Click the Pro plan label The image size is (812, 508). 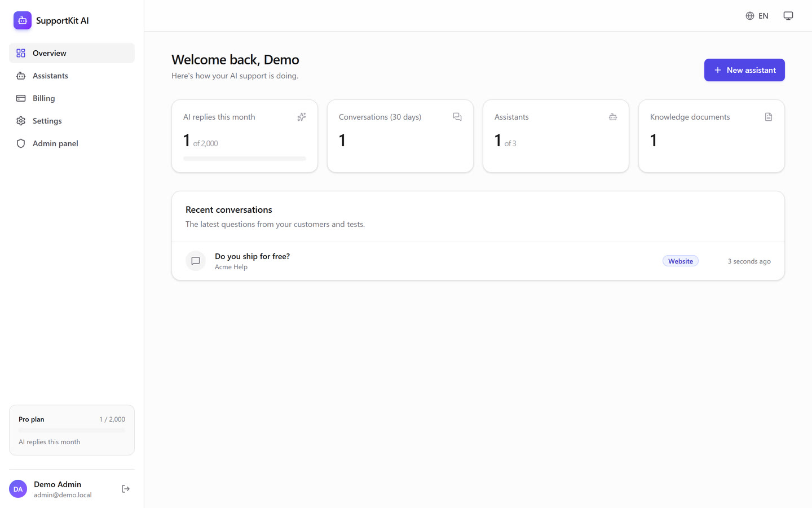click(32, 419)
